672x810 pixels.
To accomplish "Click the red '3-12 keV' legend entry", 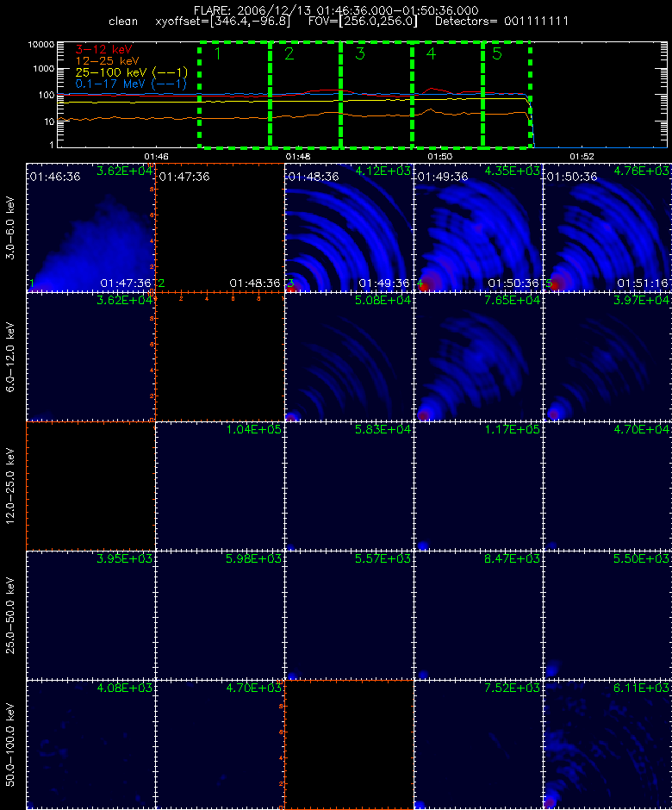I will tap(104, 50).
